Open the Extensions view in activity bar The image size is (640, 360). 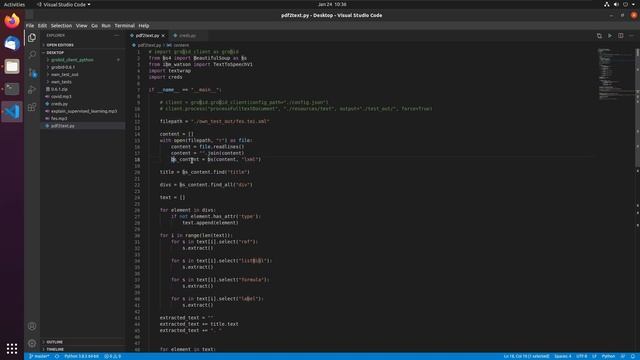click(x=32, y=107)
